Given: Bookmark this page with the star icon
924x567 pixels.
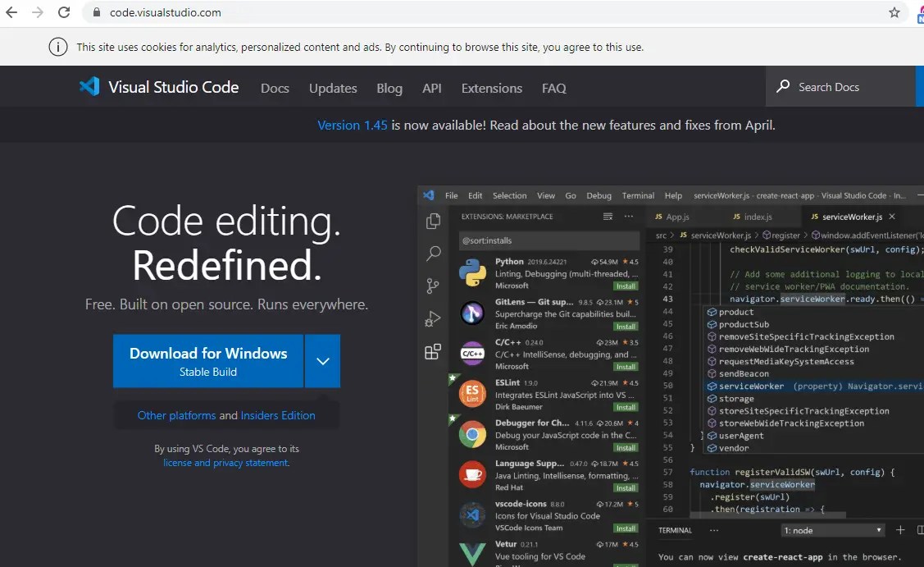Looking at the screenshot, I should pyautogui.click(x=894, y=12).
